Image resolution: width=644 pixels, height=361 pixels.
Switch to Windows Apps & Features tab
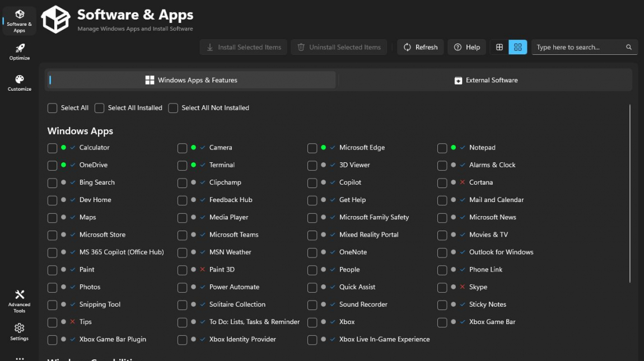pos(191,80)
